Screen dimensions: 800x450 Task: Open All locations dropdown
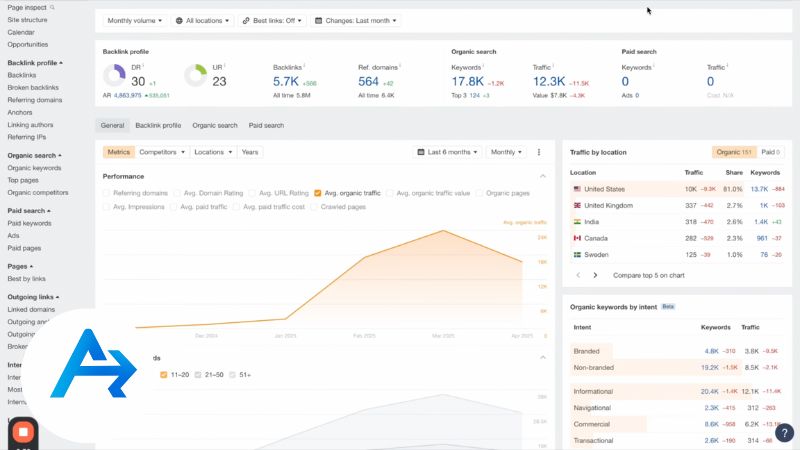(x=203, y=20)
